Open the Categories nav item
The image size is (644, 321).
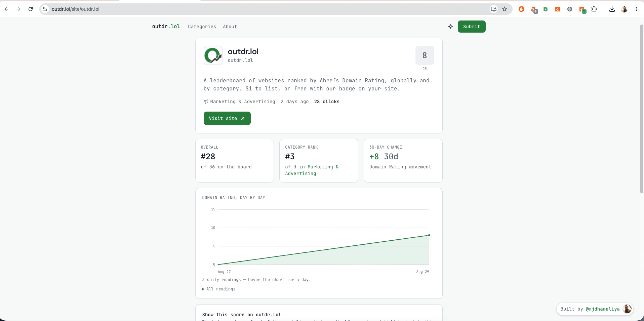point(202,27)
